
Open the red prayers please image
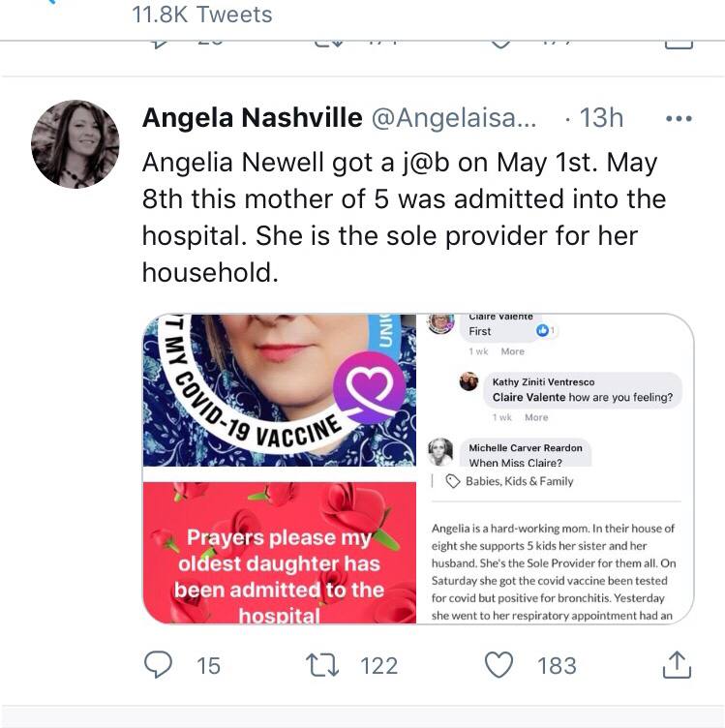click(280, 553)
